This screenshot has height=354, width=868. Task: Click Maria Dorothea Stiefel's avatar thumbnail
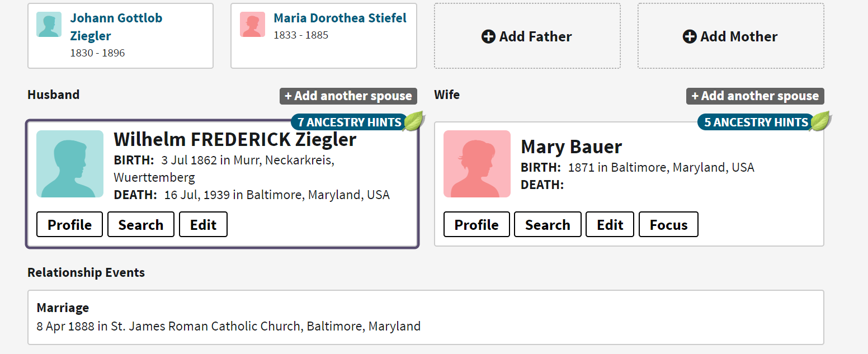252,25
